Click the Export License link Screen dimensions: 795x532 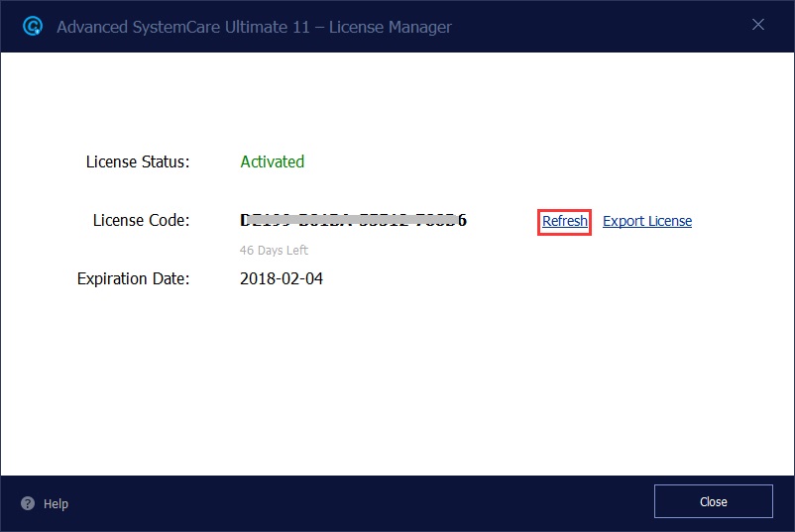coord(647,221)
